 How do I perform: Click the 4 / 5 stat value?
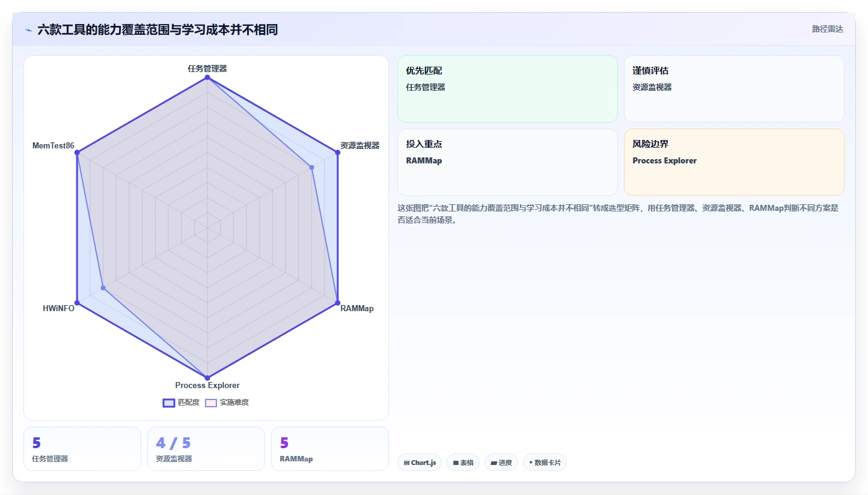pos(173,443)
